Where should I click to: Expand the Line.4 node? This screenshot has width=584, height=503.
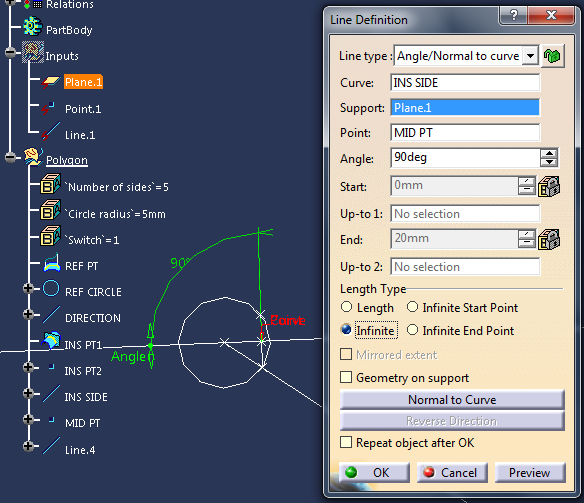tap(28, 446)
